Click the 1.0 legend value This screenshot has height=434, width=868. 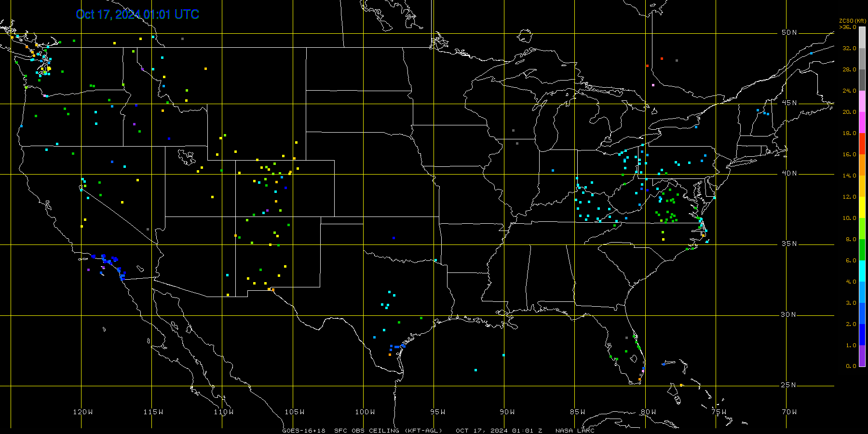[x=851, y=345]
